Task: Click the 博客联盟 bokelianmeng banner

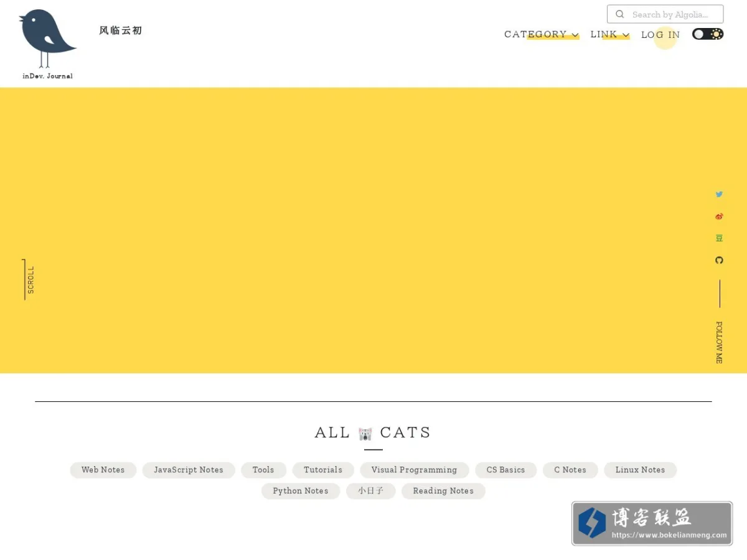Action: click(x=652, y=523)
